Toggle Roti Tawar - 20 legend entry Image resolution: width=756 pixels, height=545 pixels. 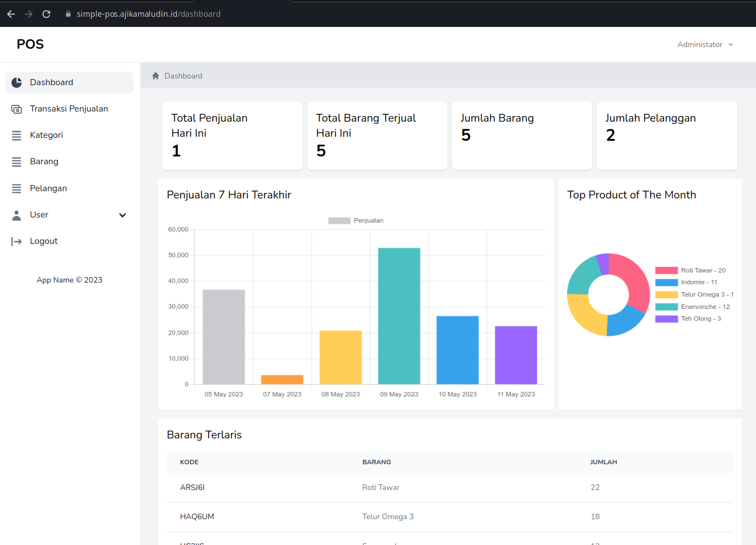point(690,270)
